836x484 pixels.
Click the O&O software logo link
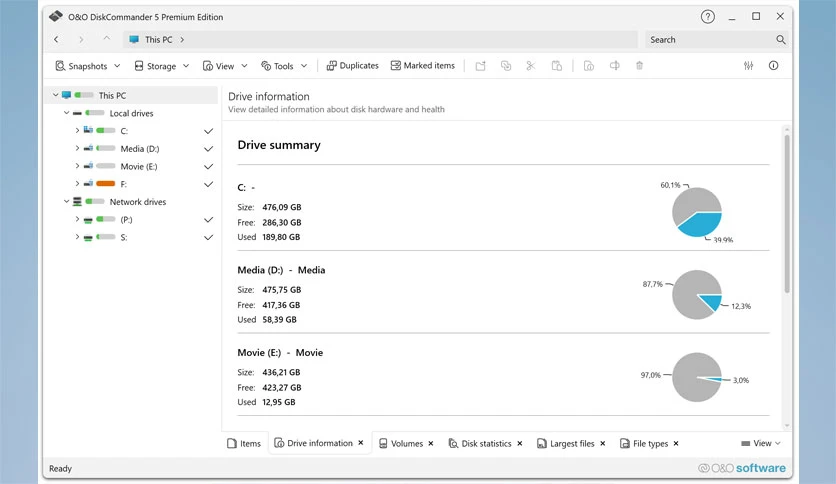[742, 468]
